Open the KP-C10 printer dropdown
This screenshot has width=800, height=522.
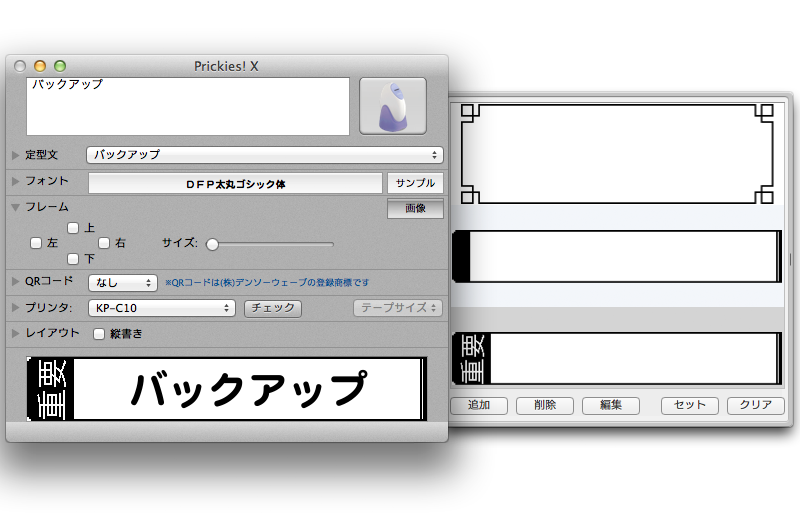coord(162,308)
